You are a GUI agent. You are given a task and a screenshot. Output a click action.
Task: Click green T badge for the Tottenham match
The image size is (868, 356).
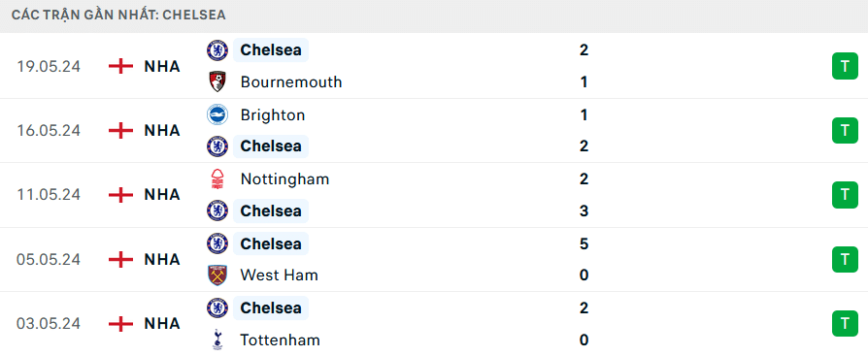845,323
